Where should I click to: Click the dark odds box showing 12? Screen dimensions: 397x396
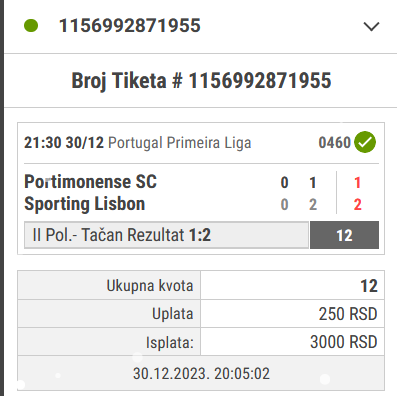click(x=344, y=235)
